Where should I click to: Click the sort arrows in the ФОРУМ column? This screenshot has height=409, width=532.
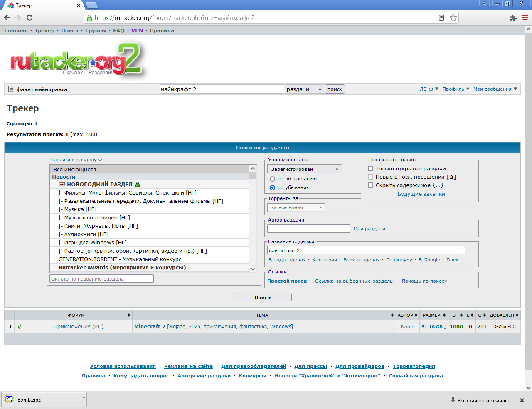coord(129,315)
